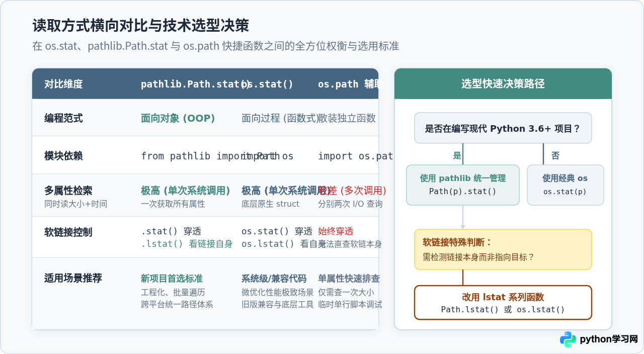Click the red (多次调用) text
This screenshot has width=644, height=354.
(x=363, y=191)
